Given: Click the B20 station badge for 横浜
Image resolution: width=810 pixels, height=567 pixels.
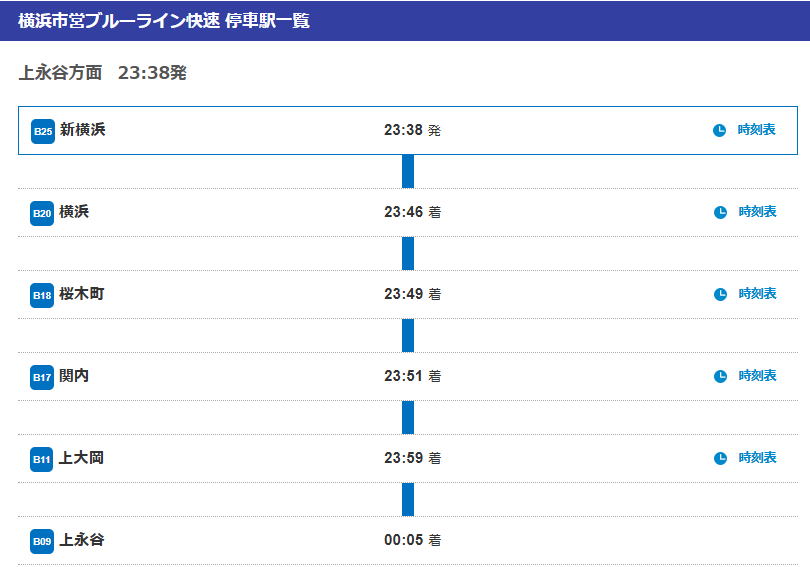Looking at the screenshot, I should (x=42, y=213).
